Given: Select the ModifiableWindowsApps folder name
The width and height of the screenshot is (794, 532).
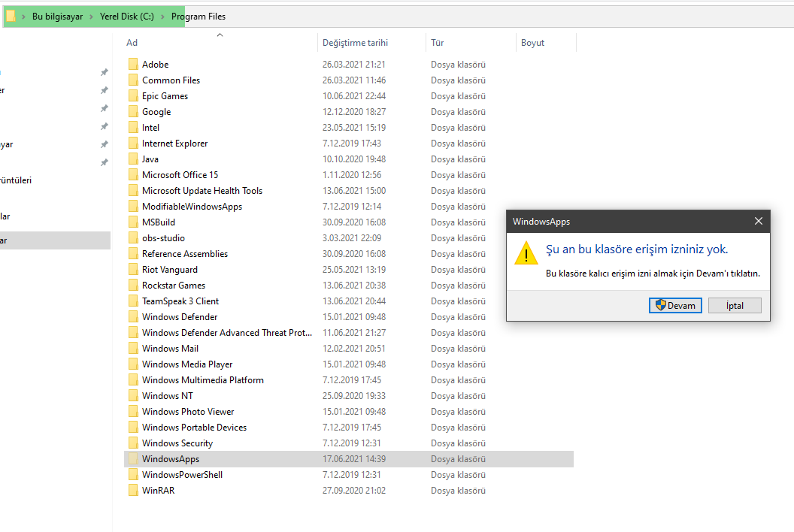Looking at the screenshot, I should pyautogui.click(x=192, y=207).
